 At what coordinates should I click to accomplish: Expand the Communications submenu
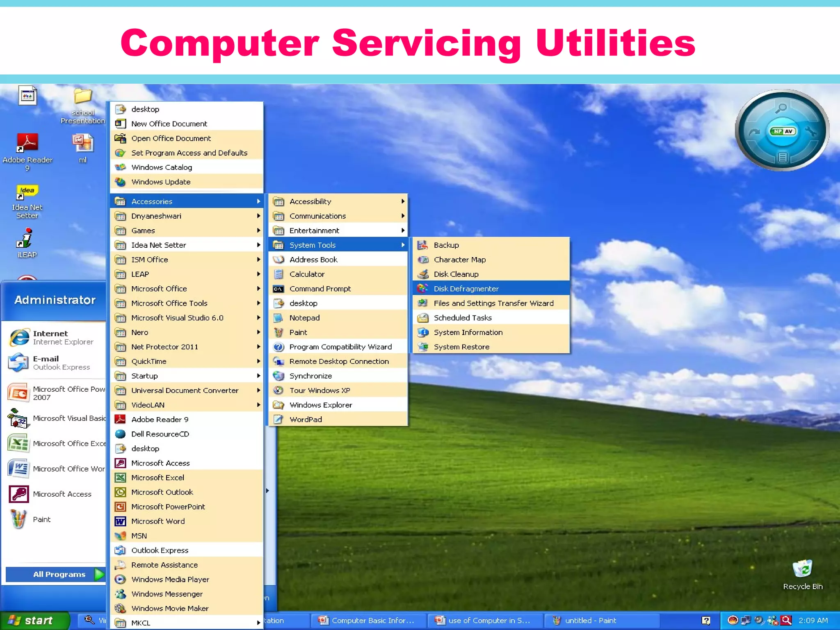point(338,216)
